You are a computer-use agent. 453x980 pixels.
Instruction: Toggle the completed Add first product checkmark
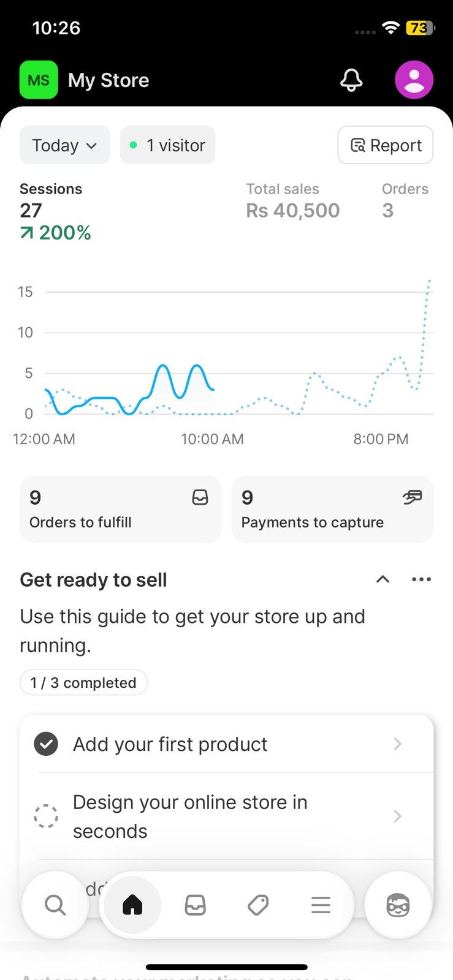(x=46, y=744)
